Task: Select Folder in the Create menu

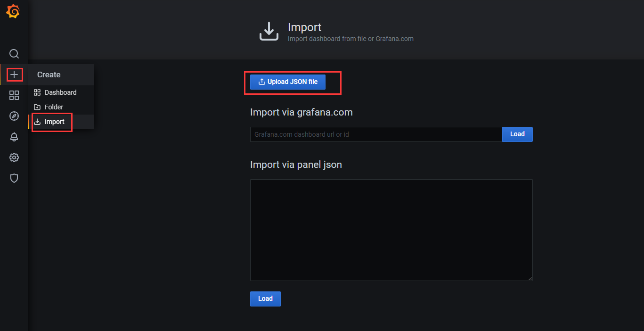Action: point(61,107)
